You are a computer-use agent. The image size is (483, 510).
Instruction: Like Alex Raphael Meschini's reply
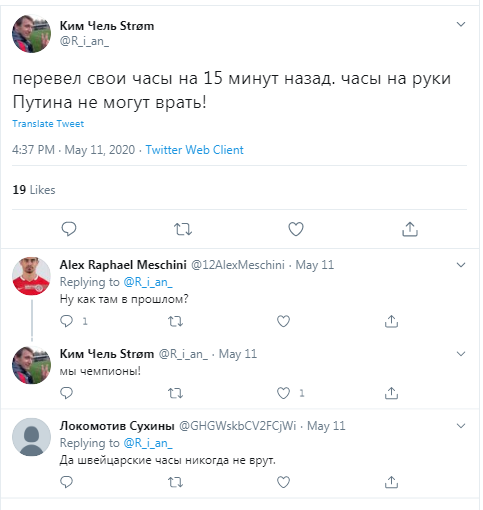click(283, 321)
